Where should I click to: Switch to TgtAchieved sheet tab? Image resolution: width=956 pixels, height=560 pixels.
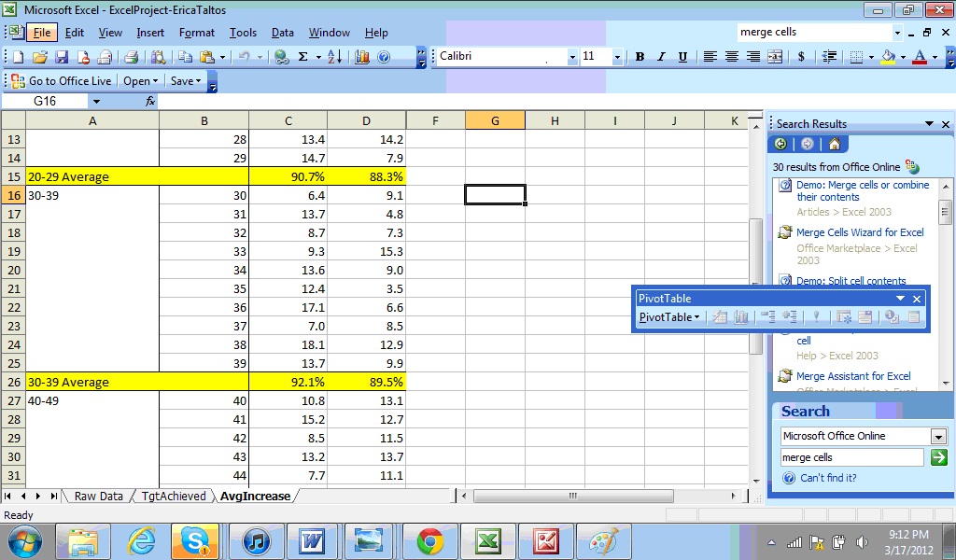click(173, 496)
